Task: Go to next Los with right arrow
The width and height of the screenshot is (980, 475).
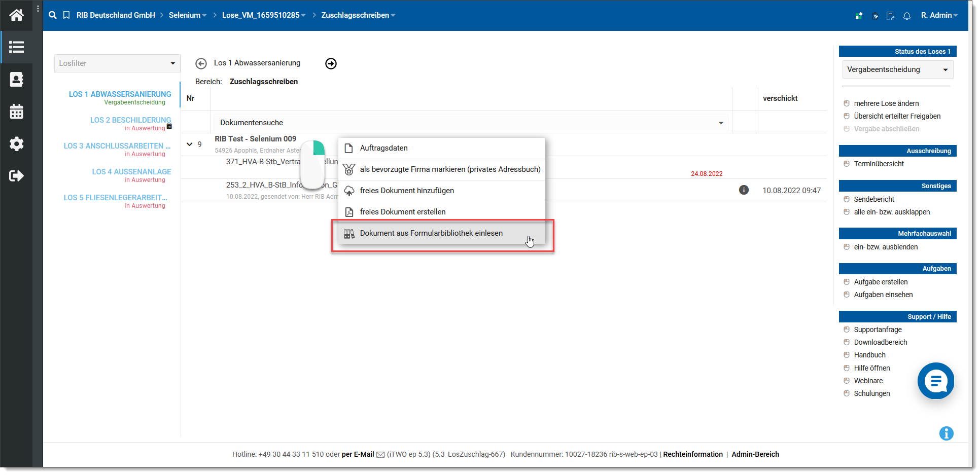Action: [x=331, y=63]
